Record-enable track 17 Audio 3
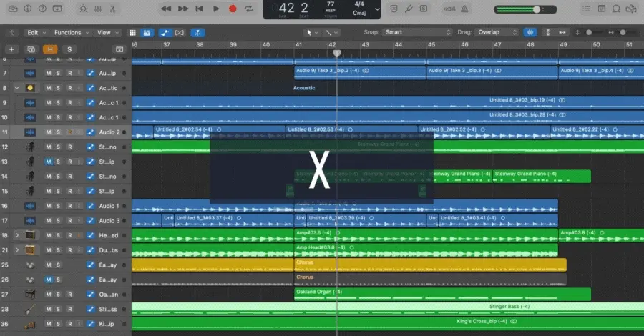644x336 pixels. (x=70, y=221)
